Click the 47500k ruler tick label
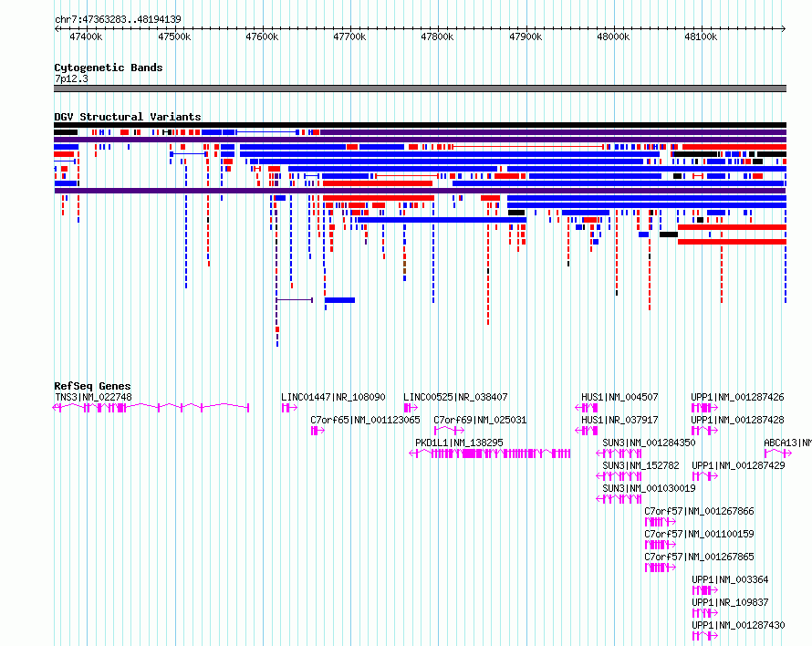The image size is (812, 646). (174, 36)
